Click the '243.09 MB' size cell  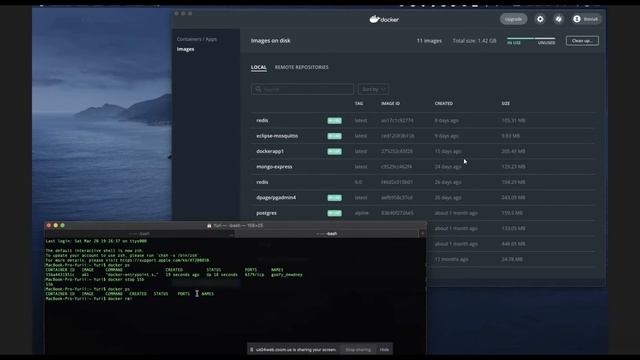coord(513,198)
